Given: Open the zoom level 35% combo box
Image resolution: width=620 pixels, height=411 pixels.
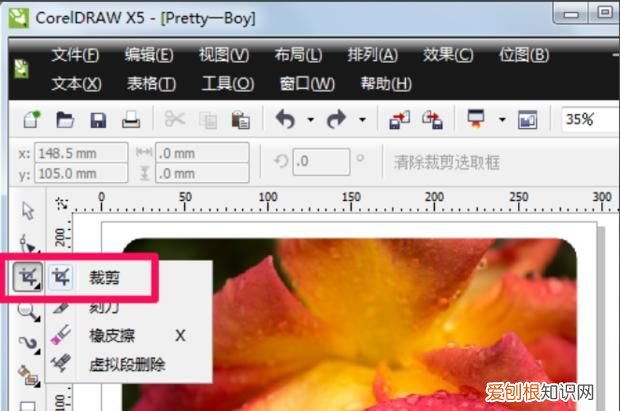Looking at the screenshot, I should click(x=588, y=120).
